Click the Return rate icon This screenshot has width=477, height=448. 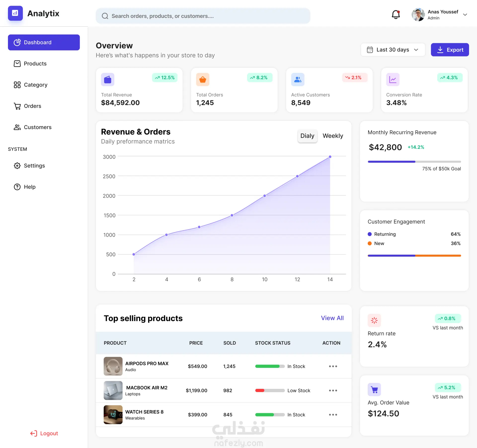coord(374,320)
